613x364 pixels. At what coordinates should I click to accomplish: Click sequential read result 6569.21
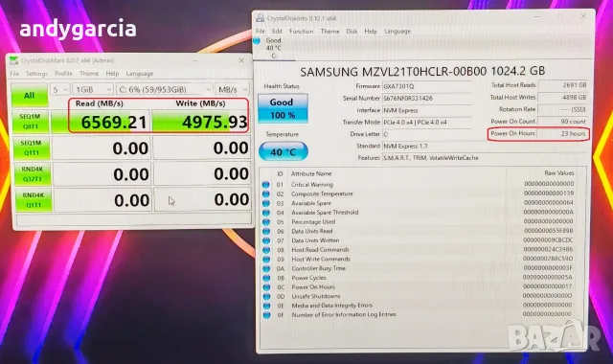tap(101, 122)
